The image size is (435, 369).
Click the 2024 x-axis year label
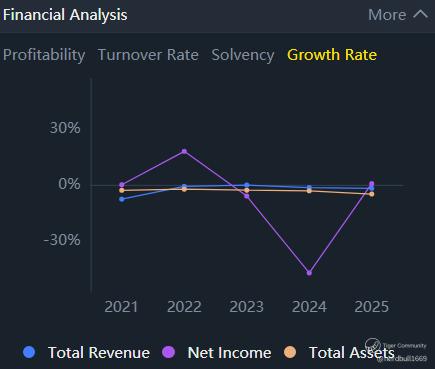(x=309, y=307)
